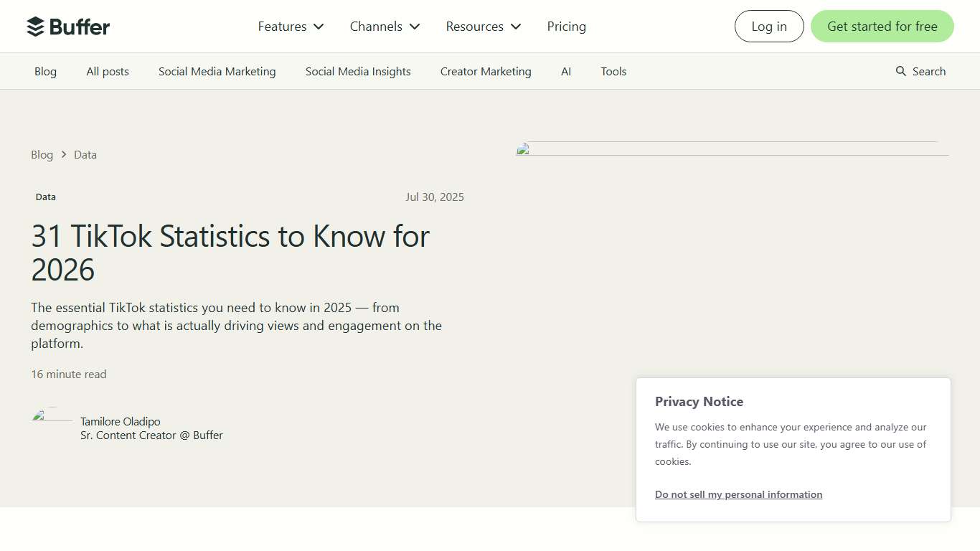
Task: Click the article hero image
Action: [732, 149]
